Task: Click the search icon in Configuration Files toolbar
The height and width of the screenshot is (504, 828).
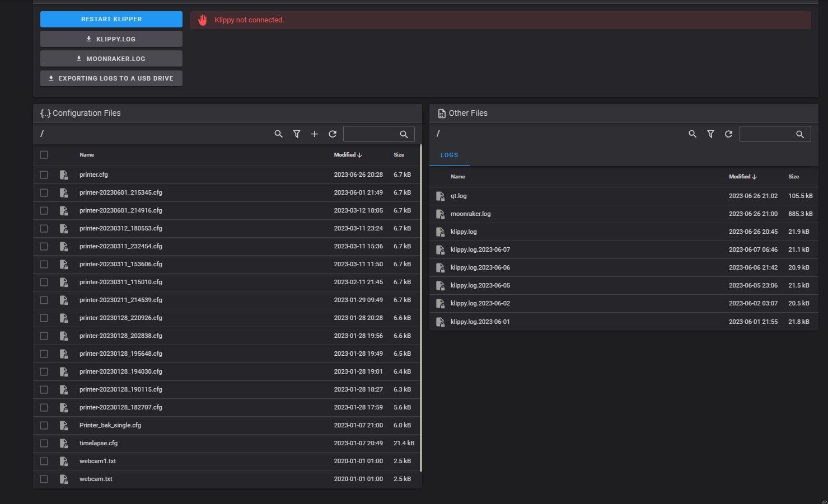Action: (x=278, y=134)
